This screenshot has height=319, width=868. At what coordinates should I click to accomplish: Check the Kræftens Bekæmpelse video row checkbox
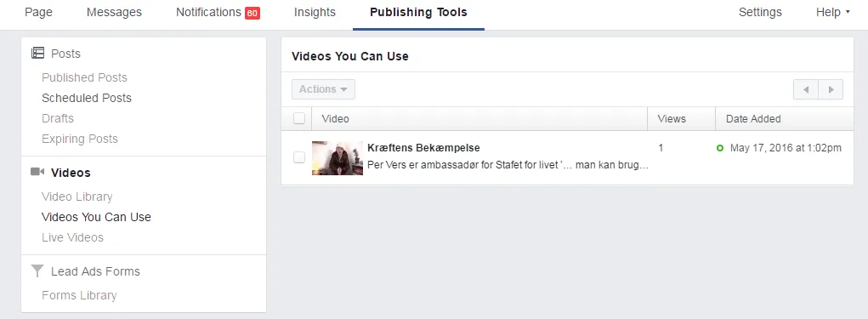(299, 158)
